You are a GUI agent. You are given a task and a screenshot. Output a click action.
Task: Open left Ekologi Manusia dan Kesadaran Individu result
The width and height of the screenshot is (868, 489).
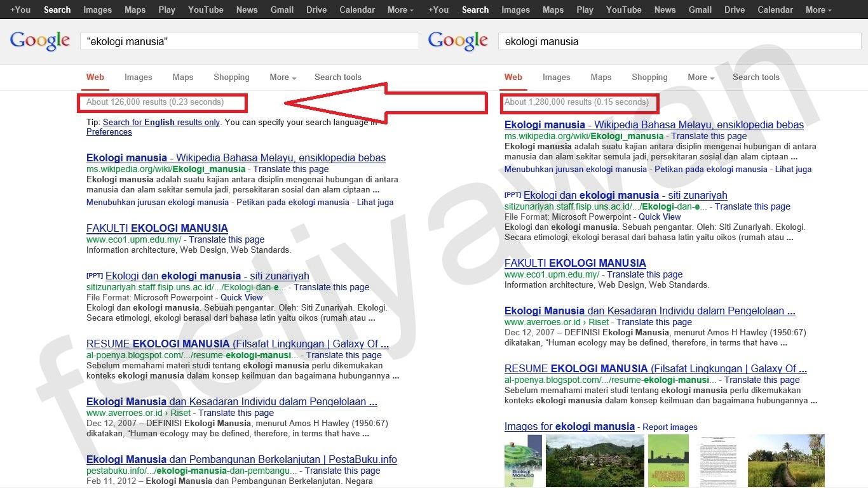point(232,401)
